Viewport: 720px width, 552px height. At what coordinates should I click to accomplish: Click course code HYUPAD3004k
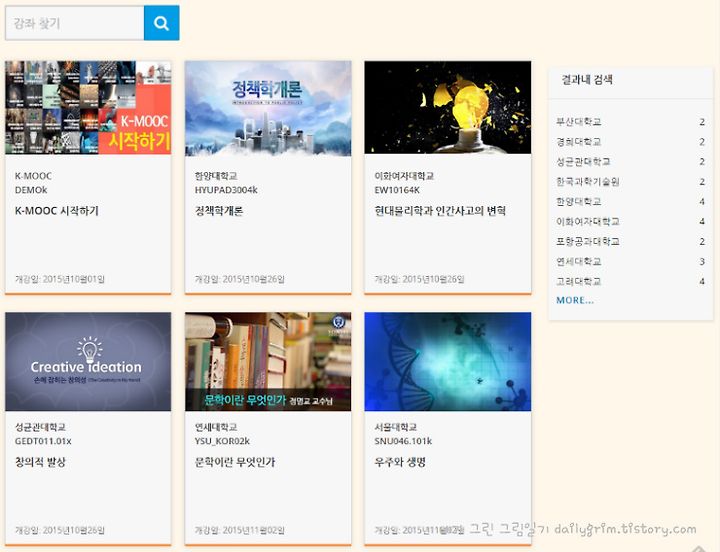coord(226,190)
